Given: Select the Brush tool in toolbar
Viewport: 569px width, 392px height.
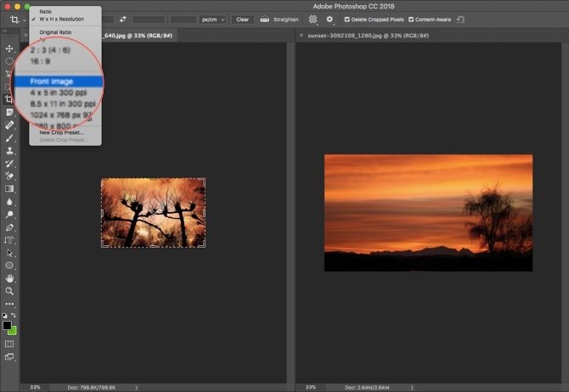Looking at the screenshot, I should (9, 137).
